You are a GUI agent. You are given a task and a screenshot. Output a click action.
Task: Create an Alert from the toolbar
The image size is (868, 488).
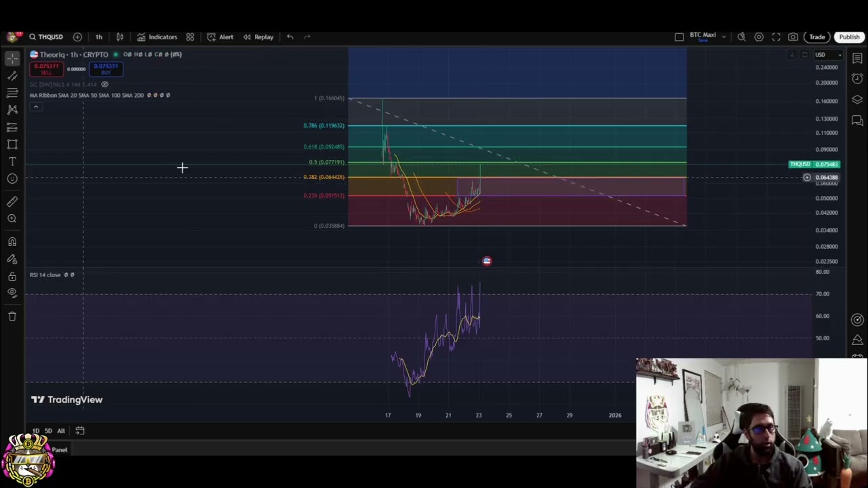[220, 37]
